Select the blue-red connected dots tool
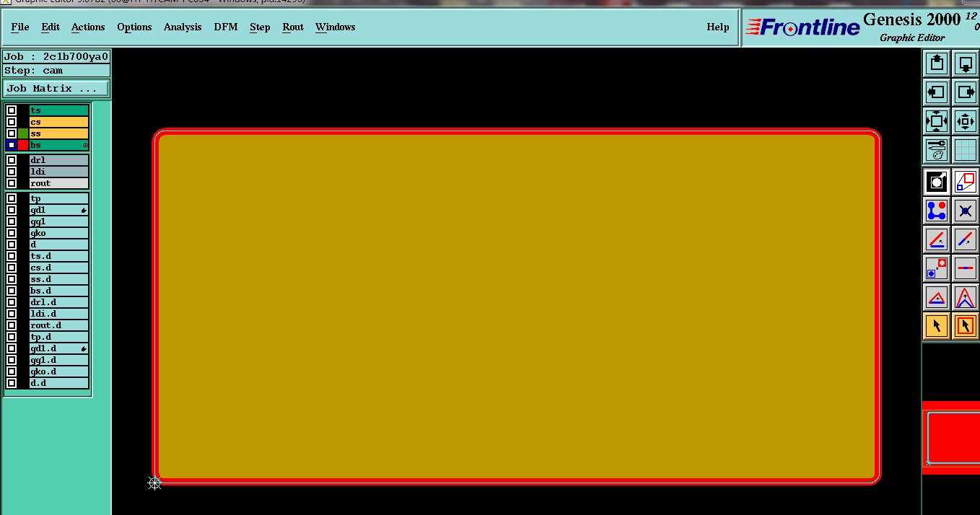 click(936, 211)
